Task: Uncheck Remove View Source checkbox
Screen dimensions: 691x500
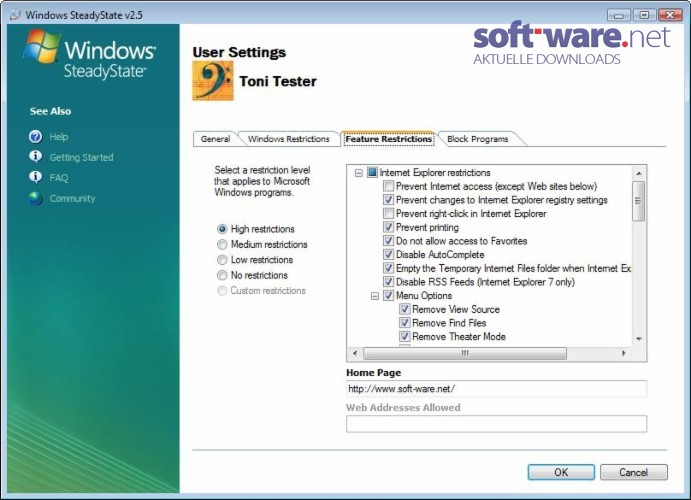Action: point(405,309)
